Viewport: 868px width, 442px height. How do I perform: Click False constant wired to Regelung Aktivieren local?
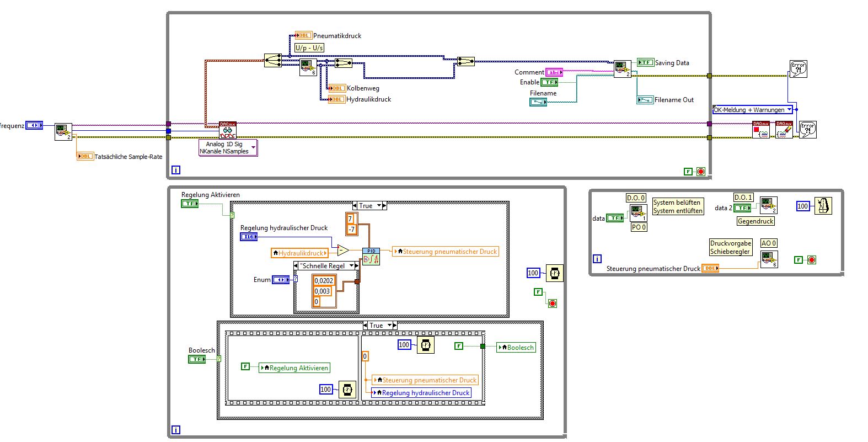click(x=245, y=366)
